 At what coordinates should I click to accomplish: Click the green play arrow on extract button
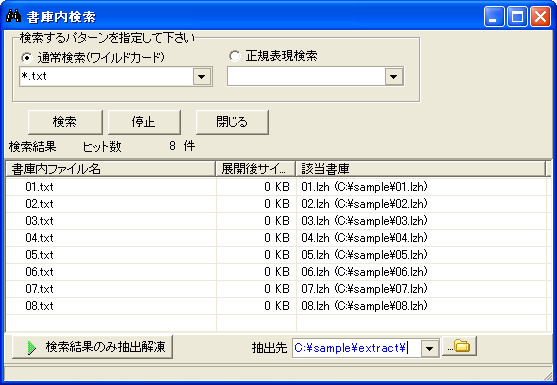(32, 348)
